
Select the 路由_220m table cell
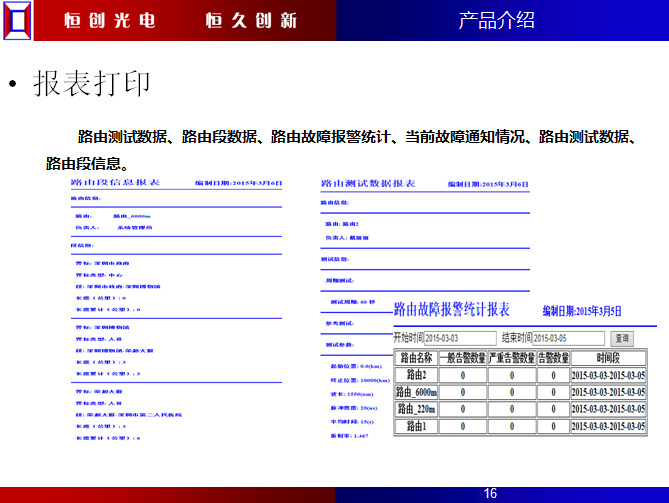[416, 409]
